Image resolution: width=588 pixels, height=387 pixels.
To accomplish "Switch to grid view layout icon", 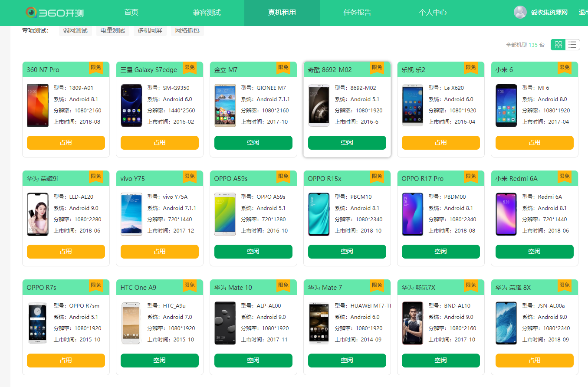I will click(558, 45).
